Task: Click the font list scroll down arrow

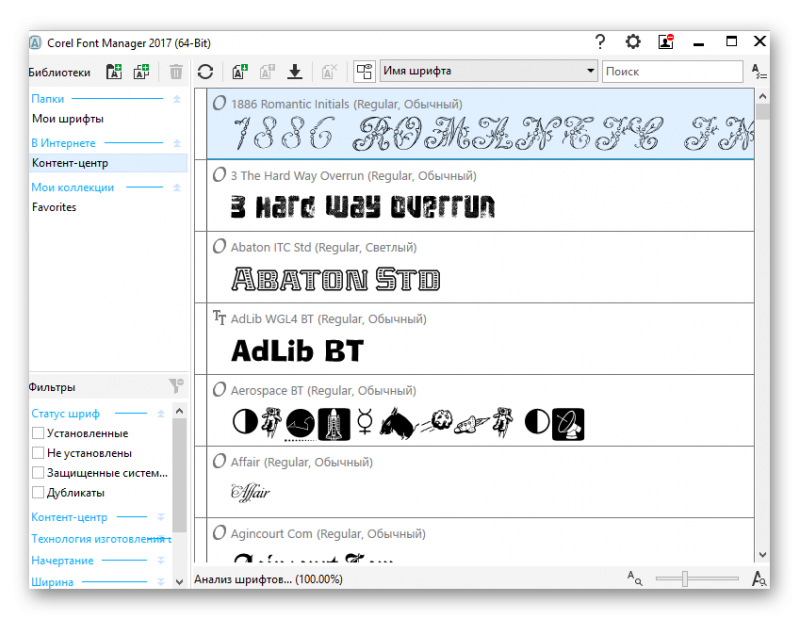Action: tap(763, 554)
